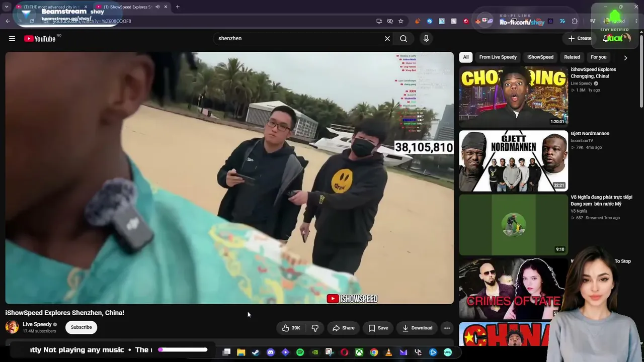Select the All filter chip

click(466, 57)
